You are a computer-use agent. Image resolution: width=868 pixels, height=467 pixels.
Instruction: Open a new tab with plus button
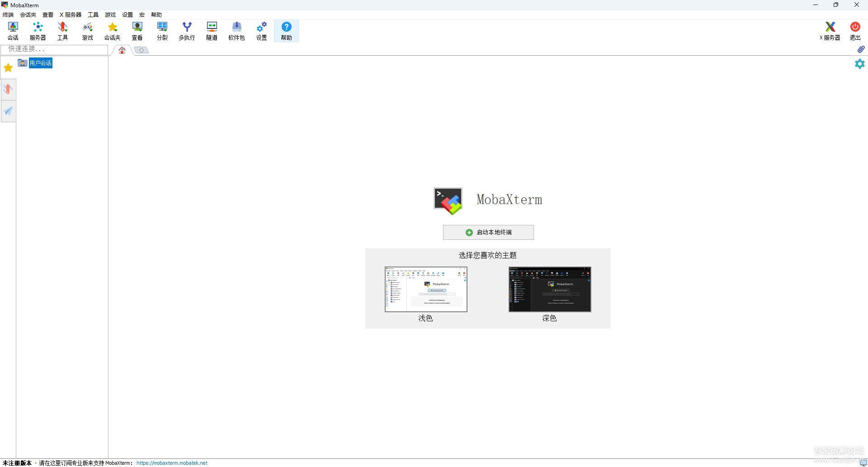tap(142, 50)
